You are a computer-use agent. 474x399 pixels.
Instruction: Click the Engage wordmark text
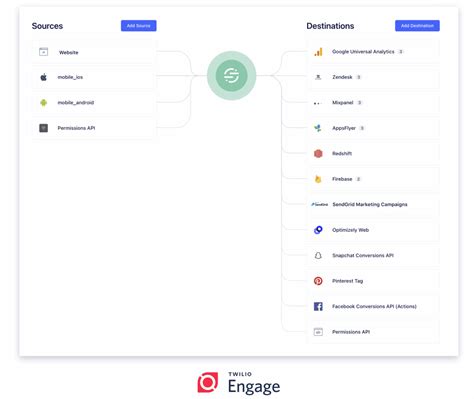(254, 387)
